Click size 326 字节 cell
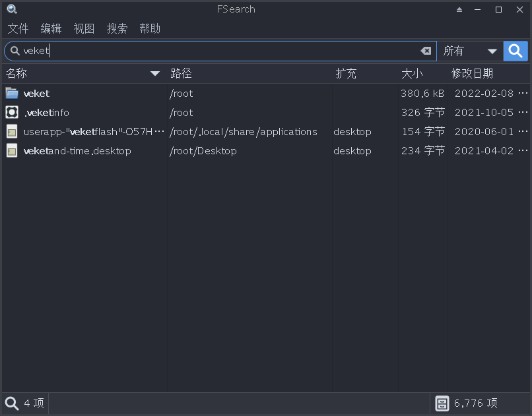The height and width of the screenshot is (416, 532). [x=422, y=112]
